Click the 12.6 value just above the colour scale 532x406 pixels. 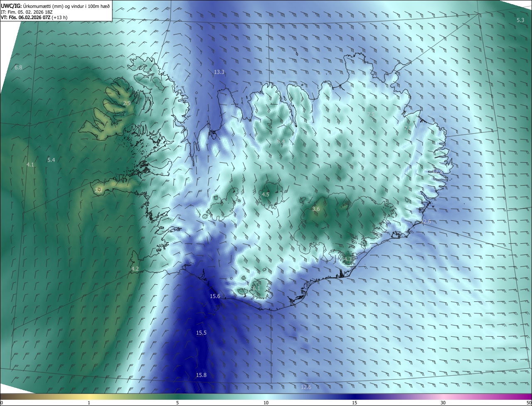click(x=306, y=387)
